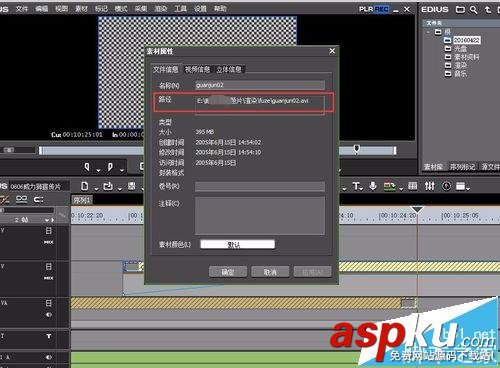Switch to the 素材库 tab
The height and width of the screenshot is (368, 500).
pos(433,167)
